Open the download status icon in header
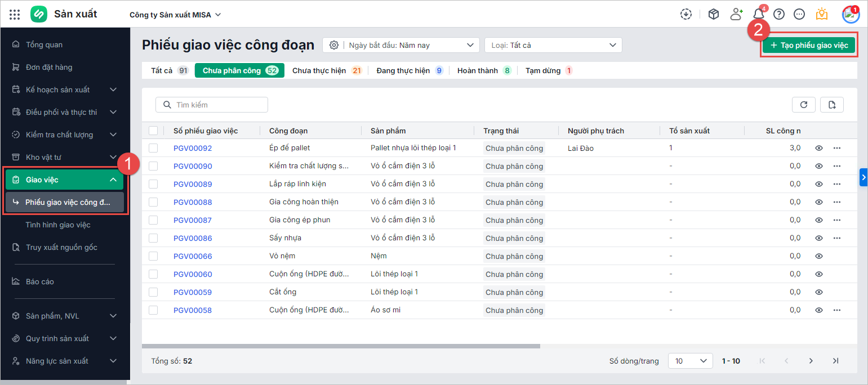This screenshot has width=868, height=385. [686, 15]
